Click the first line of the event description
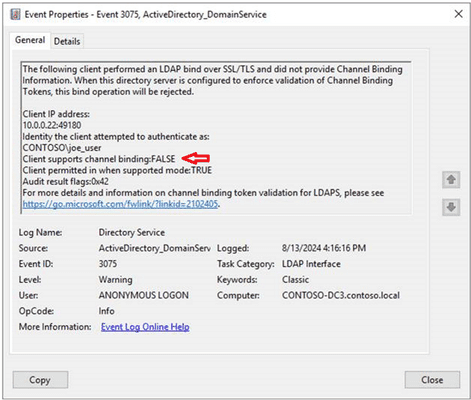The image size is (471, 400). pyautogui.click(x=213, y=69)
